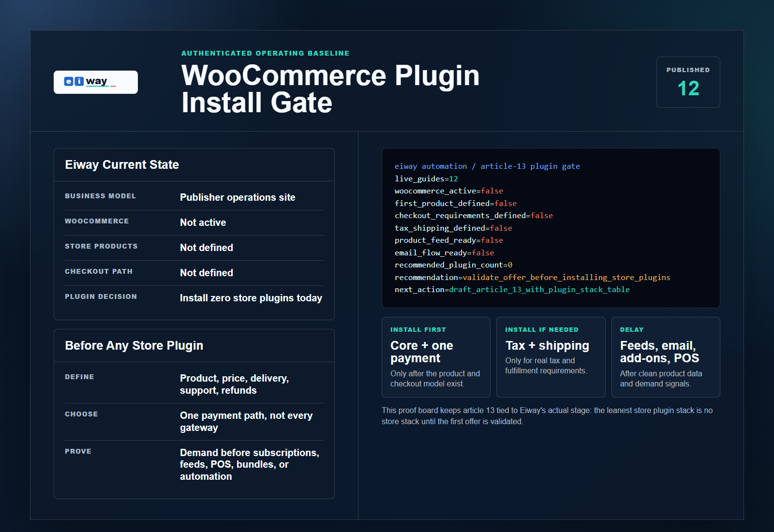Click the 'first_product_defined=false' line
The height and width of the screenshot is (532, 774).
tap(456, 204)
